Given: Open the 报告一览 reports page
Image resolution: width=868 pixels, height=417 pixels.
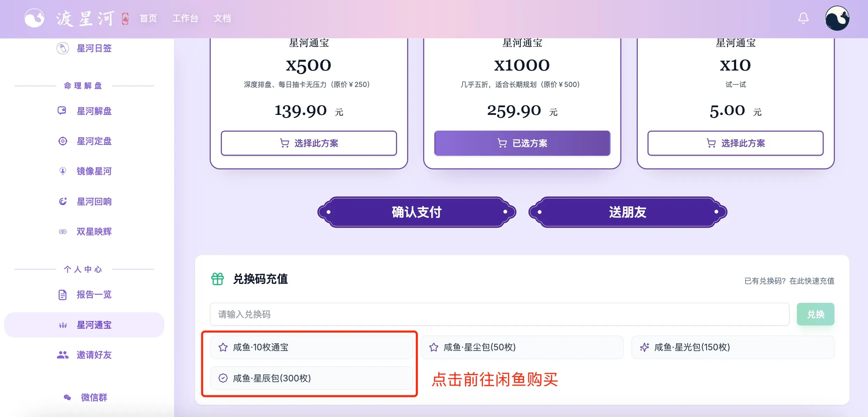Looking at the screenshot, I should (x=93, y=294).
